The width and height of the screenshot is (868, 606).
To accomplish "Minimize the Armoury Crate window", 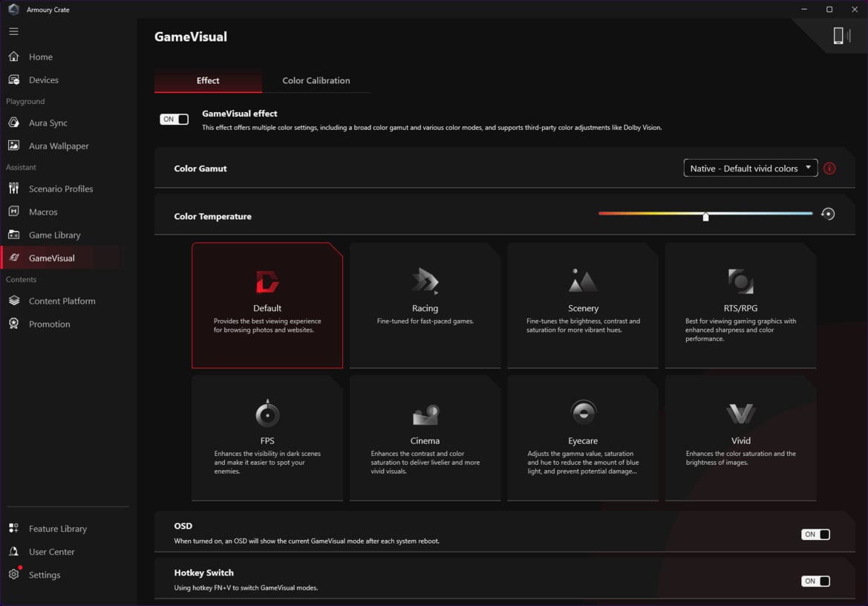I will tap(804, 10).
